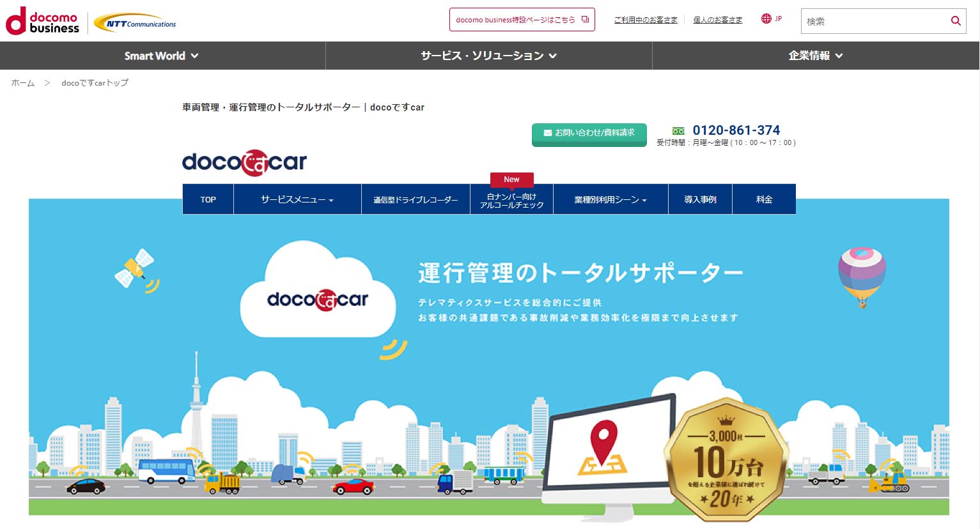The image size is (980, 529).
Task: Open 個人のお客さま link
Action: pyautogui.click(x=718, y=20)
